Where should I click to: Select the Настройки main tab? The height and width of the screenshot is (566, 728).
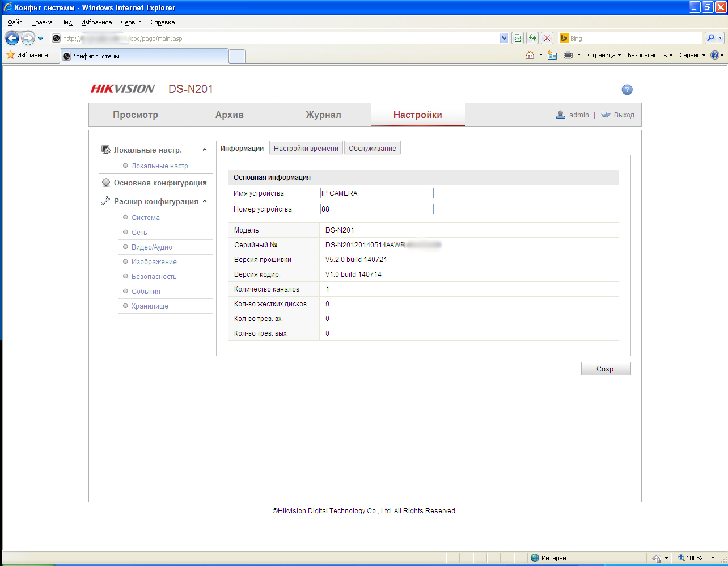(x=418, y=115)
